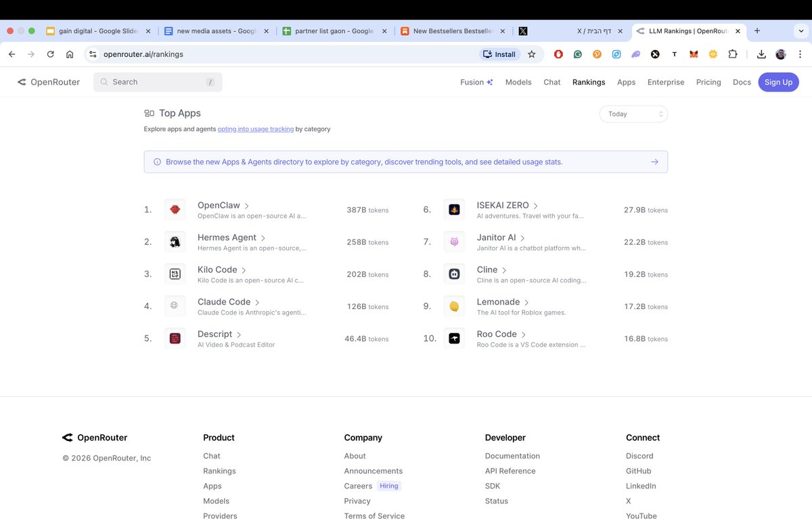Open footer Documentation link
This screenshot has height=527, width=812.
tap(512, 456)
